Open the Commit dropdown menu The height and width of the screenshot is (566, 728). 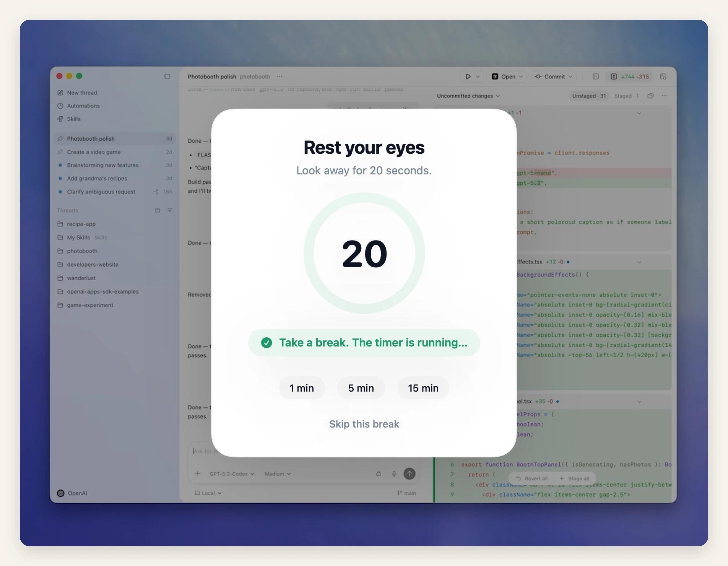coord(554,76)
